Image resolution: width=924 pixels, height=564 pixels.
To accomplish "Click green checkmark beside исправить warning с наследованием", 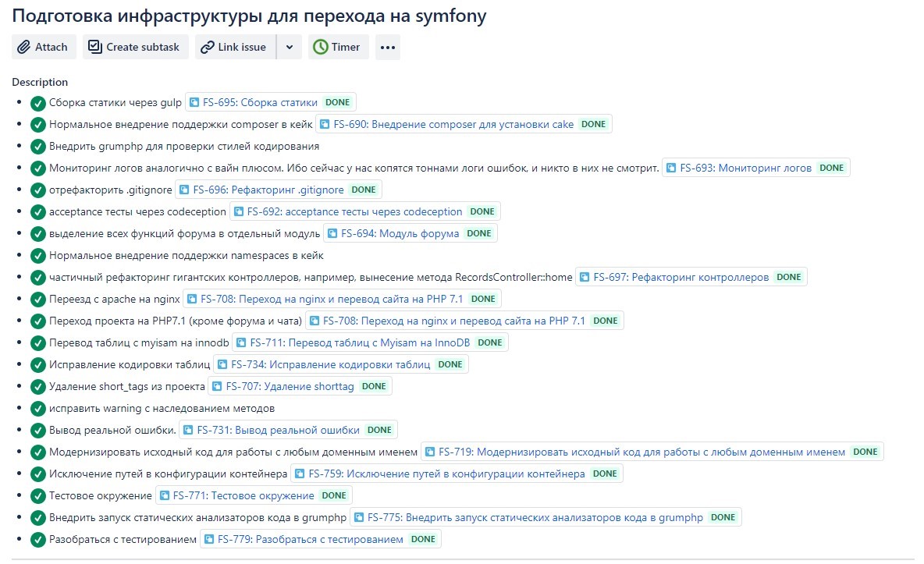I will (38, 409).
